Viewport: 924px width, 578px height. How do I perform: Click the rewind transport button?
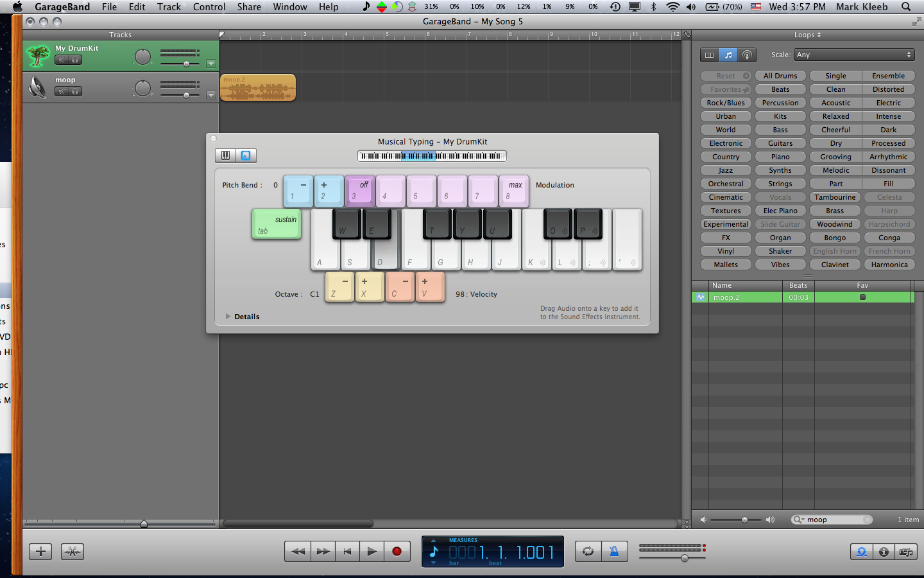298,551
